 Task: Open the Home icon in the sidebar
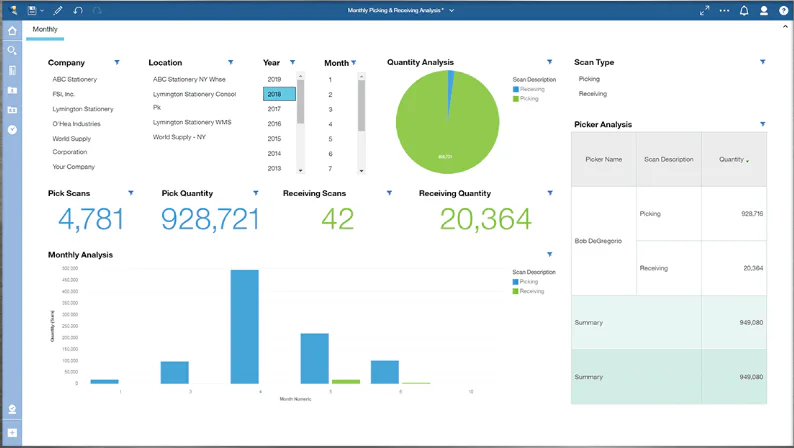coord(12,31)
